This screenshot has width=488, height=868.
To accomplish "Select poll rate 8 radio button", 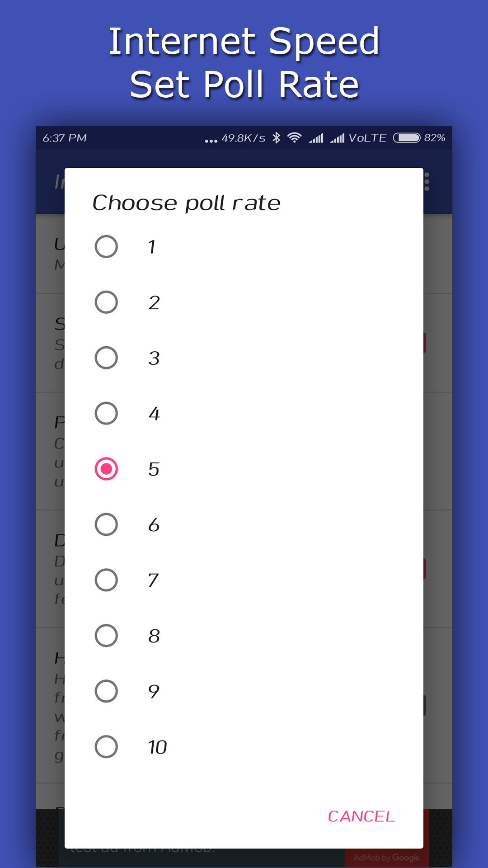I will click(x=106, y=636).
